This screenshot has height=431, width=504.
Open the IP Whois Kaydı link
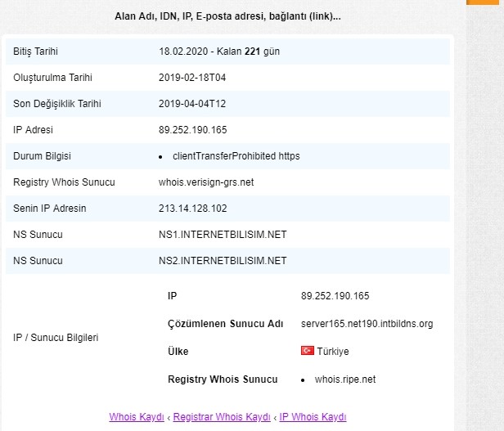click(x=313, y=417)
